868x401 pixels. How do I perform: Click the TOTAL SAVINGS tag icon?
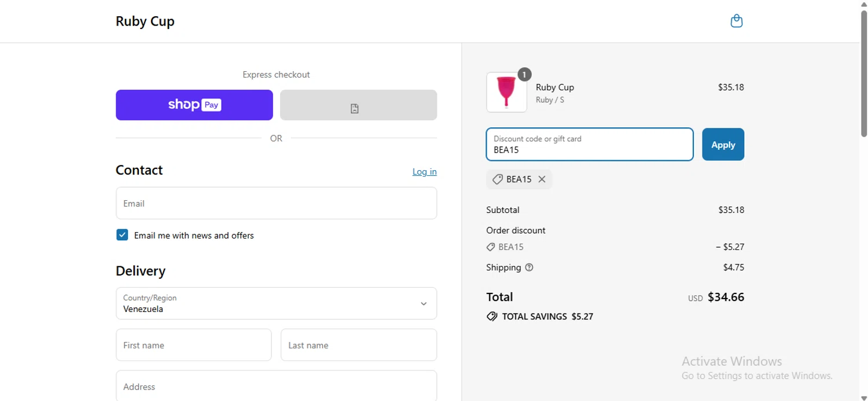[492, 317]
